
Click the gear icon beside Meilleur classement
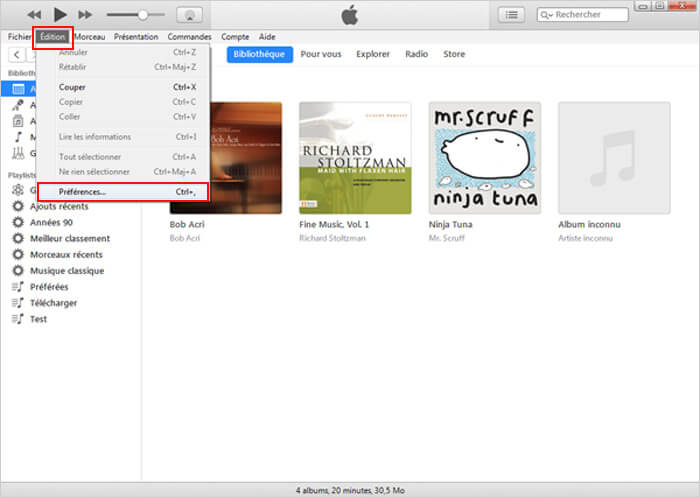(x=18, y=238)
